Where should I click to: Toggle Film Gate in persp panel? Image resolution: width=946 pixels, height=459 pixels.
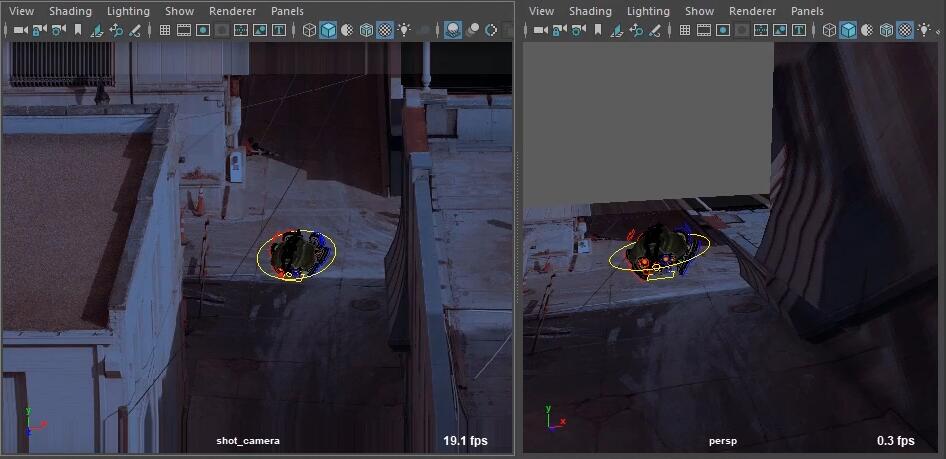(704, 30)
